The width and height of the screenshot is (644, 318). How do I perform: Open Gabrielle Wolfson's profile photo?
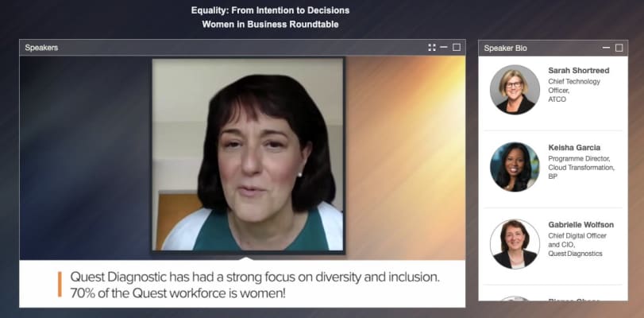(x=515, y=244)
